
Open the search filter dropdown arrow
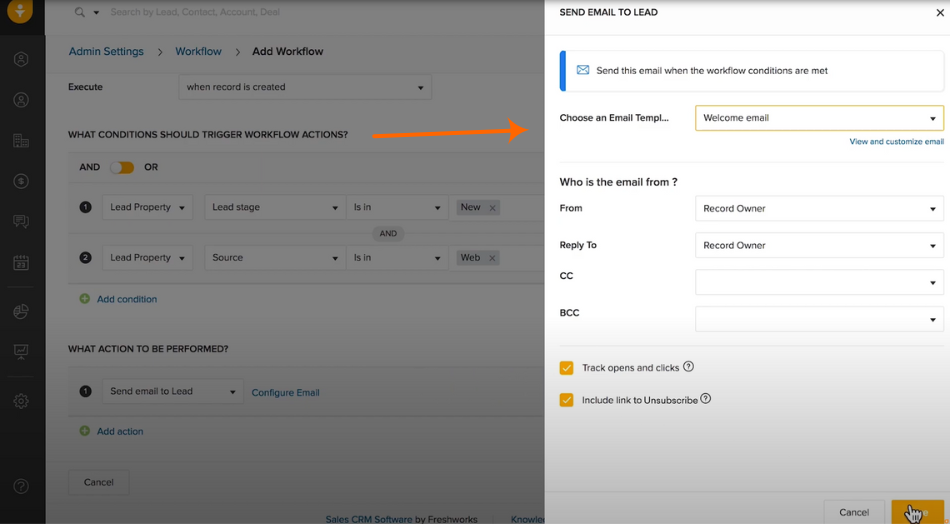96,13
